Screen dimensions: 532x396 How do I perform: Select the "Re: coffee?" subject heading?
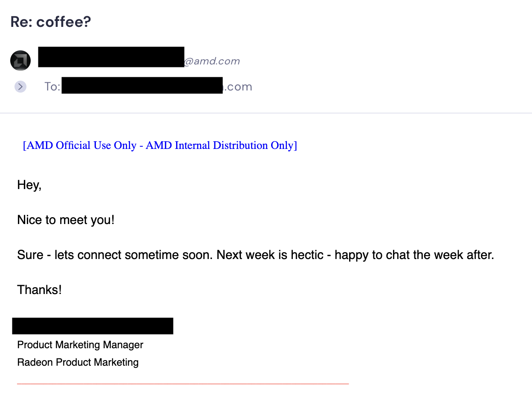click(x=51, y=22)
